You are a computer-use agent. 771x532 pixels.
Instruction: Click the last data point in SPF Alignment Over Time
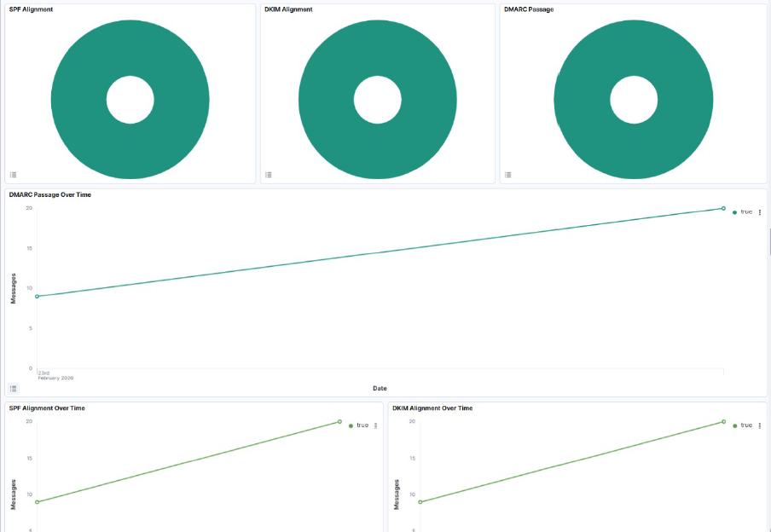coord(339,421)
